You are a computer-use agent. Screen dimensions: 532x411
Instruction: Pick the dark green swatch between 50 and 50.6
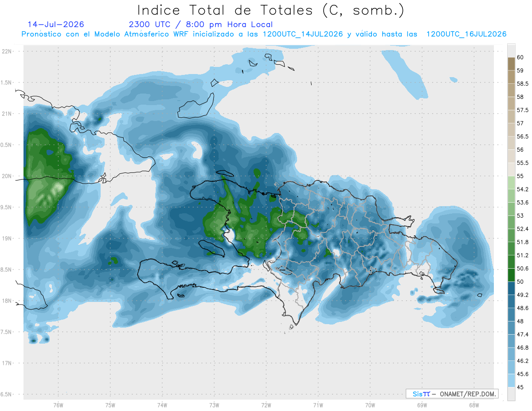pos(511,275)
